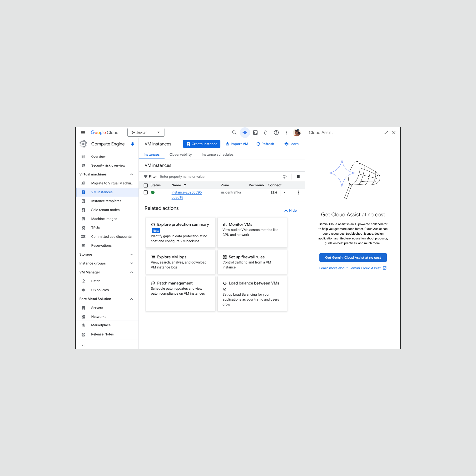The width and height of the screenshot is (476, 476).
Task: Open filter help question mark icon
Action: pyautogui.click(x=285, y=176)
